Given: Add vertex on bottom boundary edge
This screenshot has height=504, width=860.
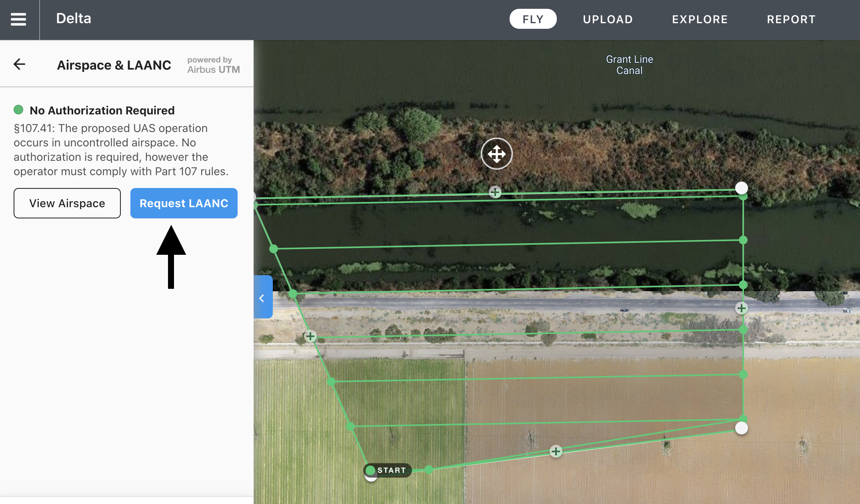Looking at the screenshot, I should click(x=556, y=452).
